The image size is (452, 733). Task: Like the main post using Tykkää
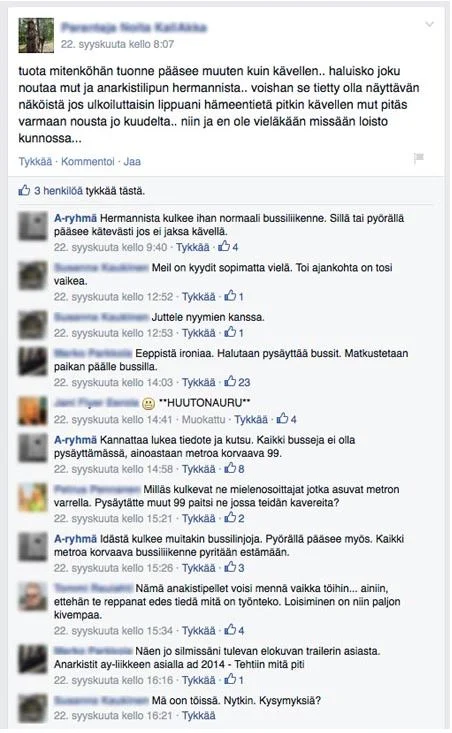pyautogui.click(x=35, y=162)
